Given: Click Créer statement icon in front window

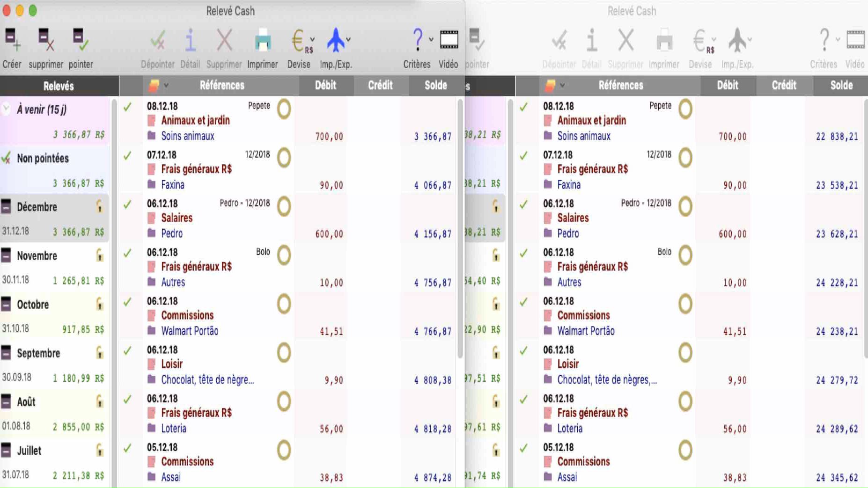Looking at the screenshot, I should [12, 40].
